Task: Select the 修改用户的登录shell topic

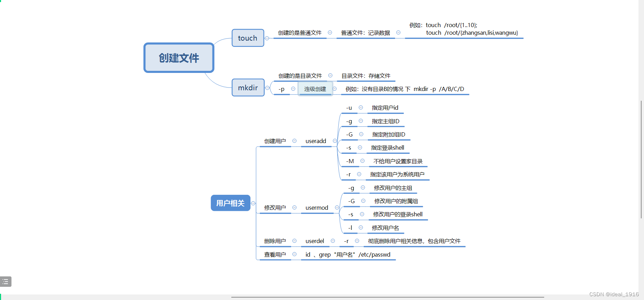Action: (398, 214)
